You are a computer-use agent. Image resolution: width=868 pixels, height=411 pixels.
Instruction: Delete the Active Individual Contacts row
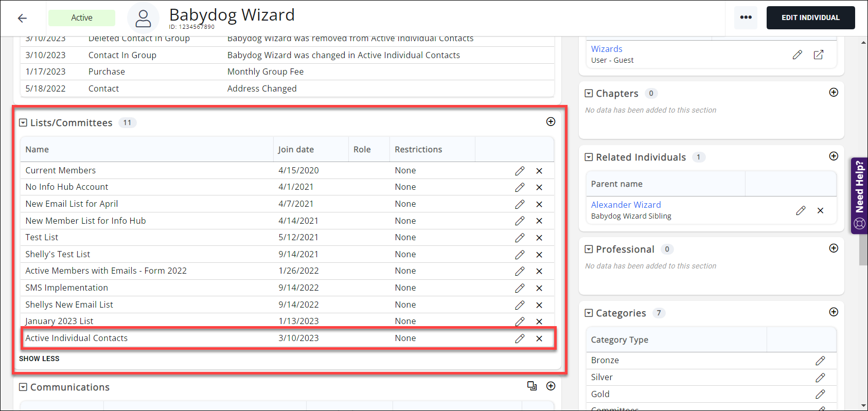pos(539,338)
